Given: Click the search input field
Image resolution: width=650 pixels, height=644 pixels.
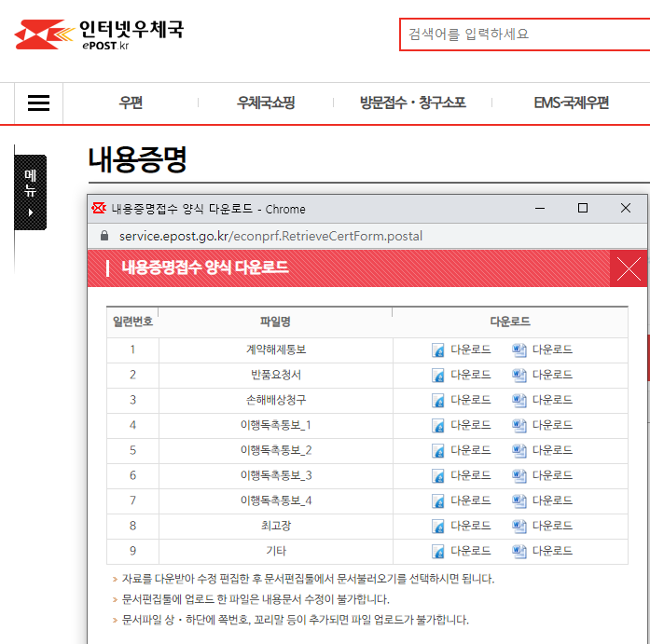Looking at the screenshot, I should coord(524,34).
